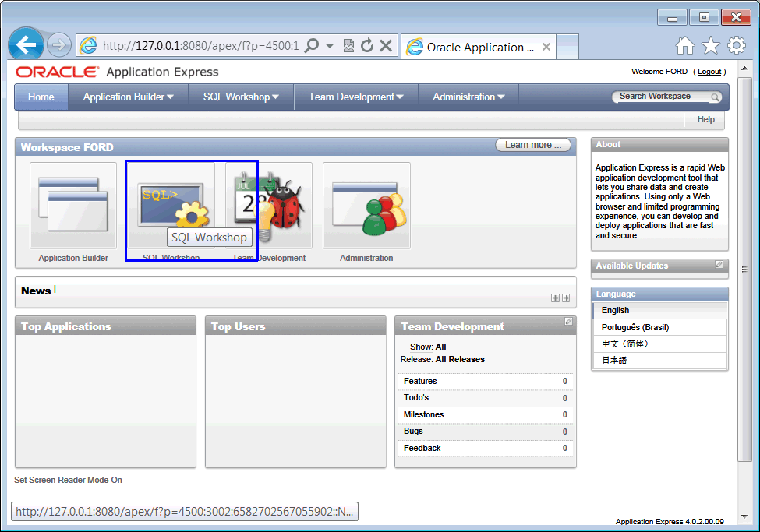Screen dimensions: 760x532
Task: Click the edit icon in Team Development panel
Action: (x=568, y=321)
